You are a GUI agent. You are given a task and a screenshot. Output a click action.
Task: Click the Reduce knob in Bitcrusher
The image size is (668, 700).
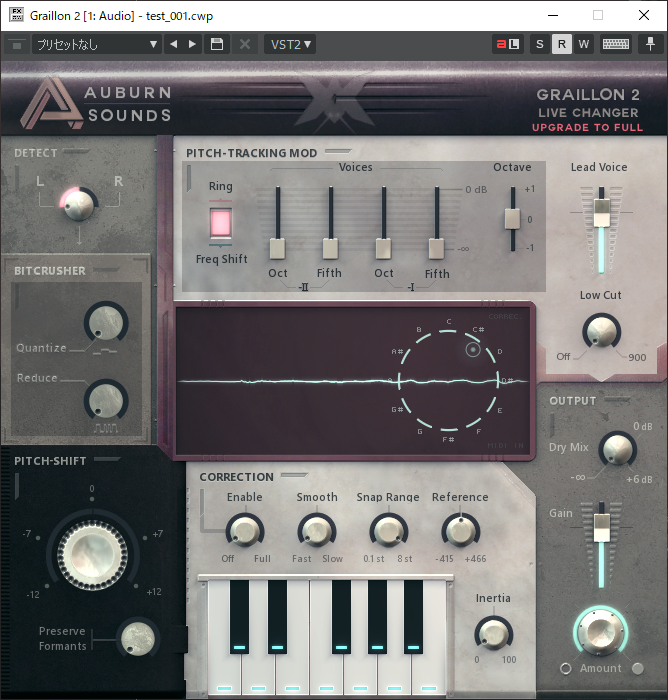106,400
